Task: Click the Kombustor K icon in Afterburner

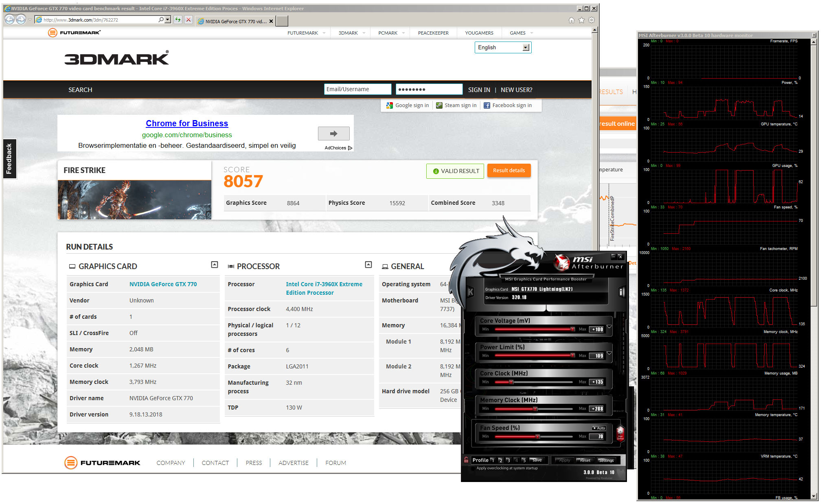Action: tap(471, 291)
